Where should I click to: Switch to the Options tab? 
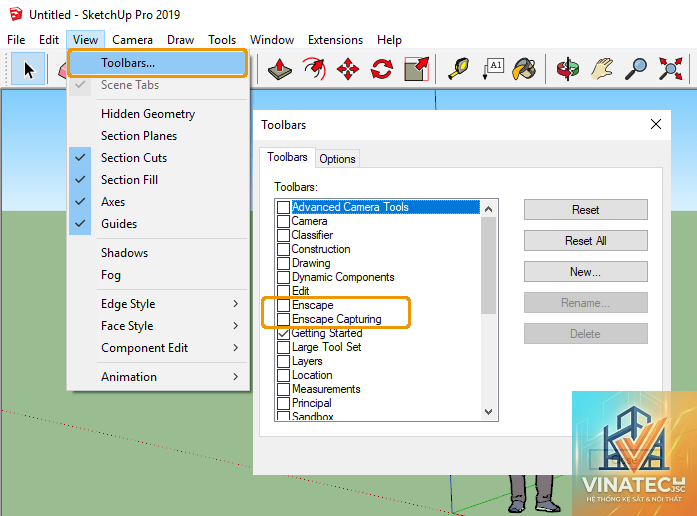[x=337, y=159]
